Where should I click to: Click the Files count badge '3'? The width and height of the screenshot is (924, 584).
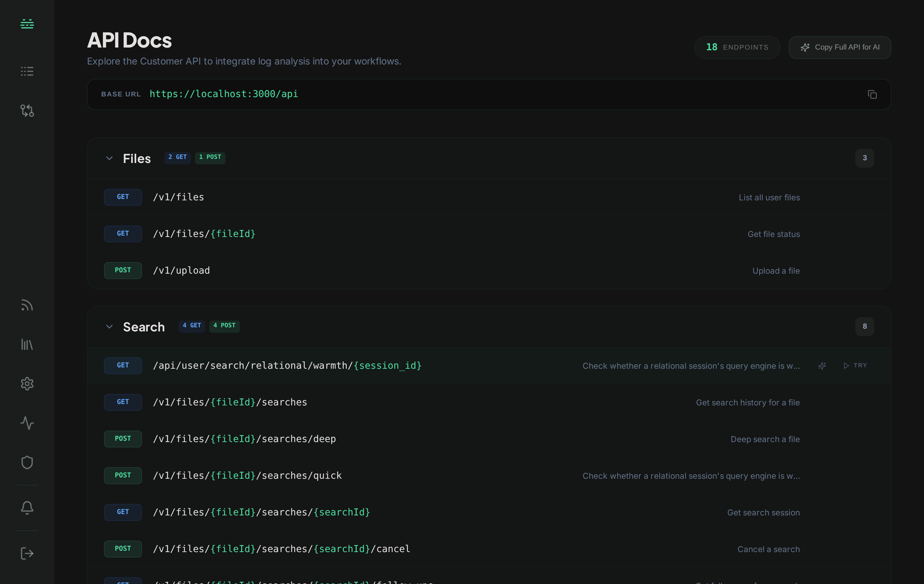pyautogui.click(x=865, y=158)
